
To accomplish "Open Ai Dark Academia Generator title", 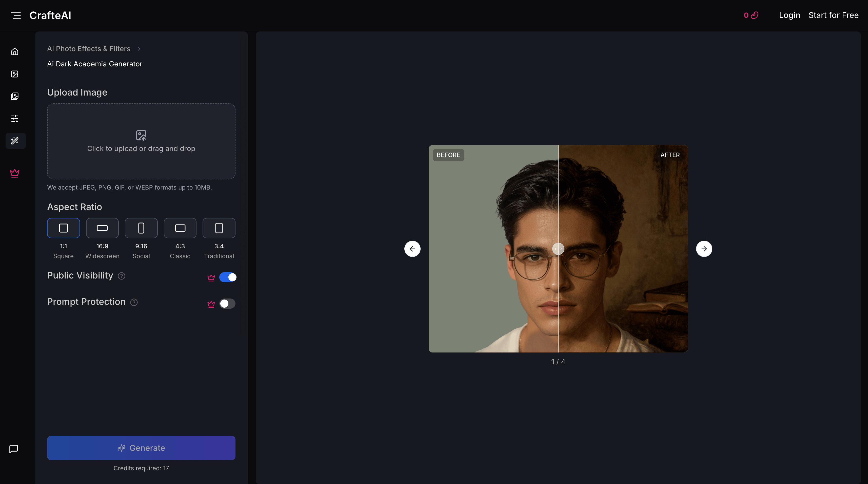I will pos(95,64).
